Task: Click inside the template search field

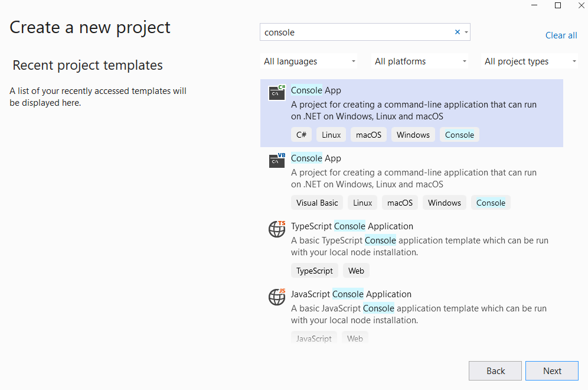Action: pos(354,32)
